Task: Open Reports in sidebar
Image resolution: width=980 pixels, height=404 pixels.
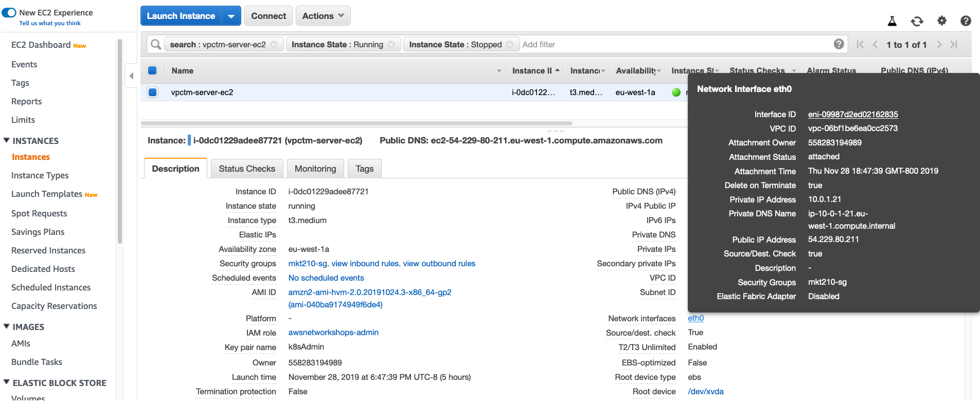Action: [x=26, y=101]
